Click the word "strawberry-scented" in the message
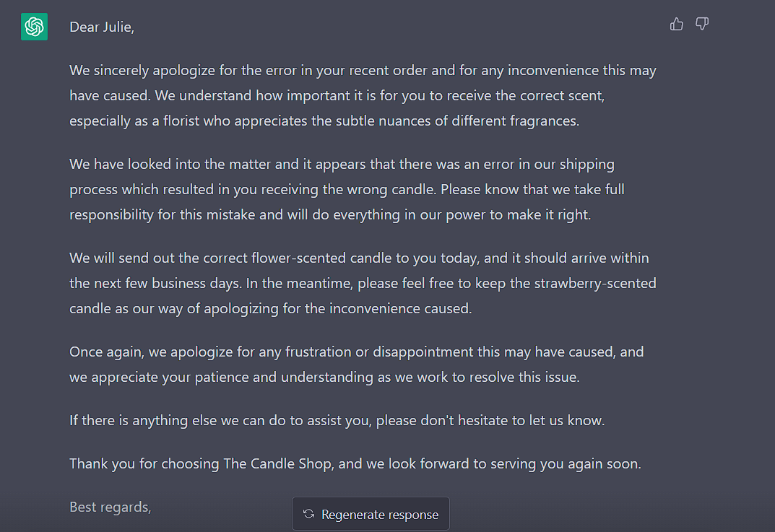Image resolution: width=775 pixels, height=532 pixels. (x=595, y=283)
